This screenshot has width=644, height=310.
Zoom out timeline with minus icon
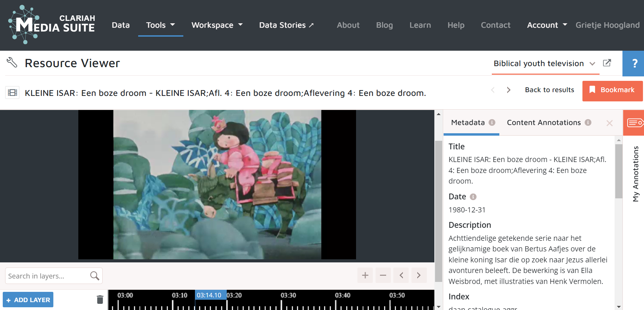(x=383, y=275)
